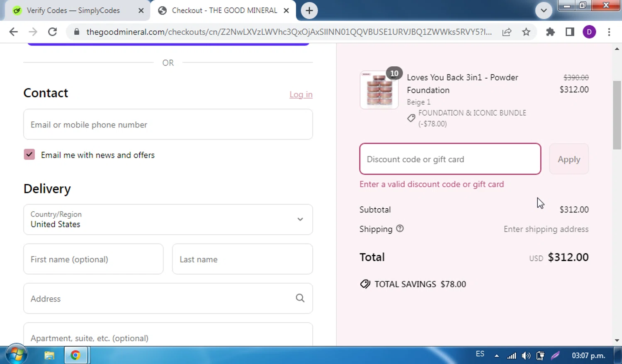Click the address search magnifier icon
Image resolution: width=622 pixels, height=364 pixels.
click(x=300, y=298)
